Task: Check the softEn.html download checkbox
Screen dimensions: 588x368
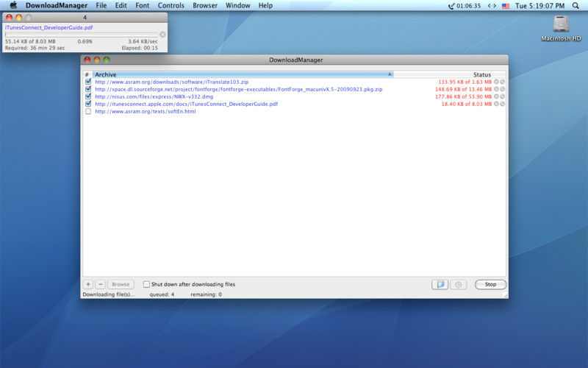Action: point(88,111)
